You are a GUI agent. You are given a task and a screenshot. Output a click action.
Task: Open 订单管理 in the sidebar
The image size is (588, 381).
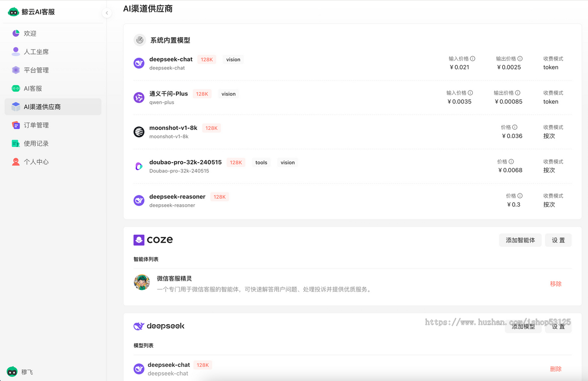[53, 125]
